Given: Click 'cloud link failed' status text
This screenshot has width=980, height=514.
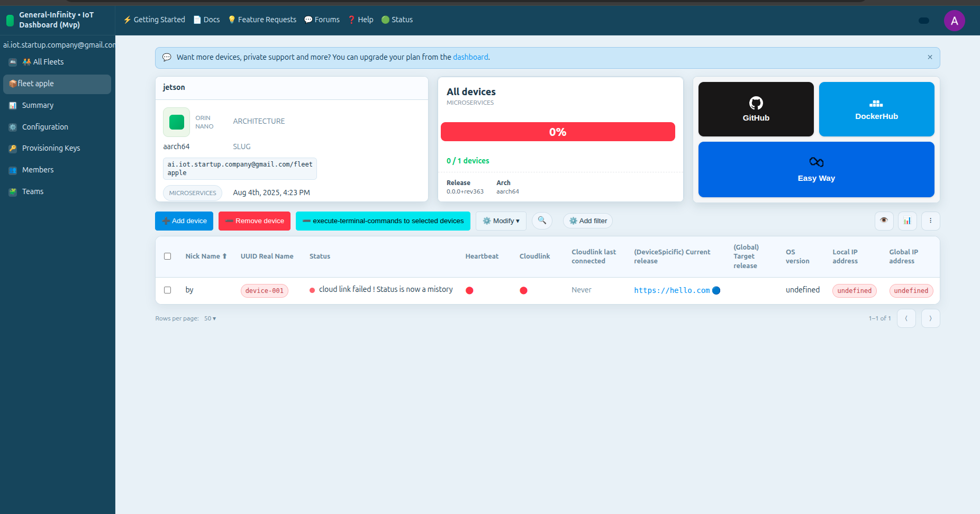Looking at the screenshot, I should (386, 289).
